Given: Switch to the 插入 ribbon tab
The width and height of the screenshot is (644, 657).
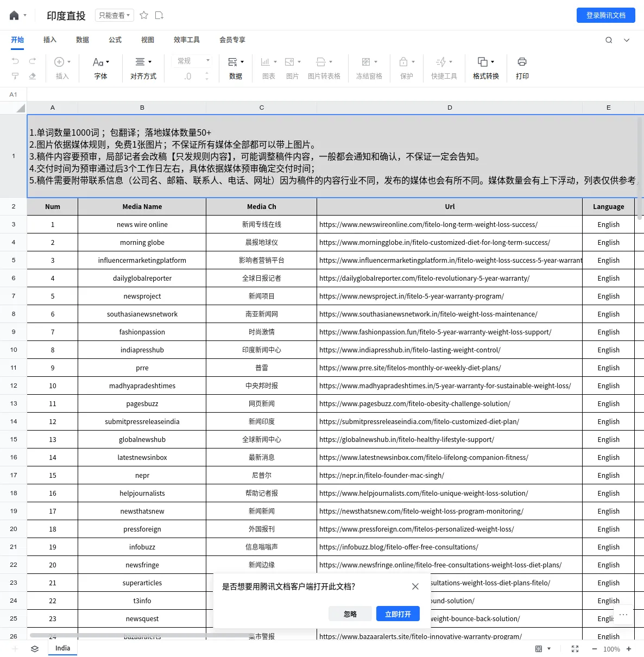Looking at the screenshot, I should [x=50, y=40].
